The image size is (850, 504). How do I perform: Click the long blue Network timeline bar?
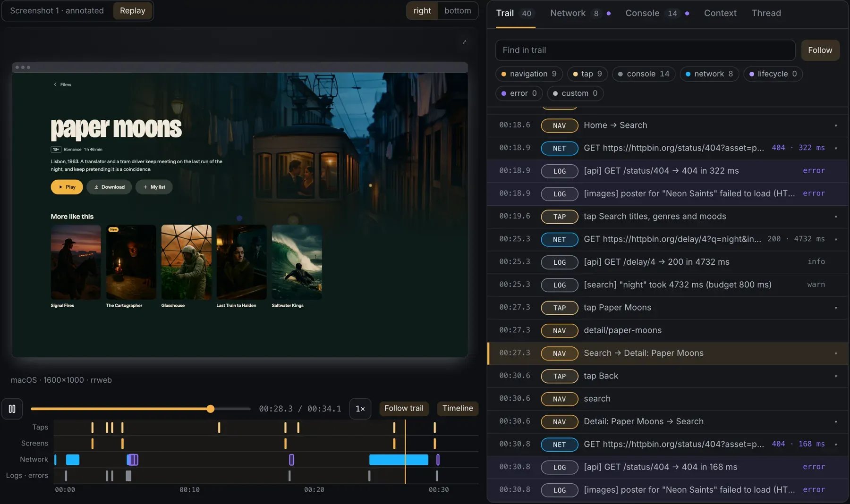(399, 460)
